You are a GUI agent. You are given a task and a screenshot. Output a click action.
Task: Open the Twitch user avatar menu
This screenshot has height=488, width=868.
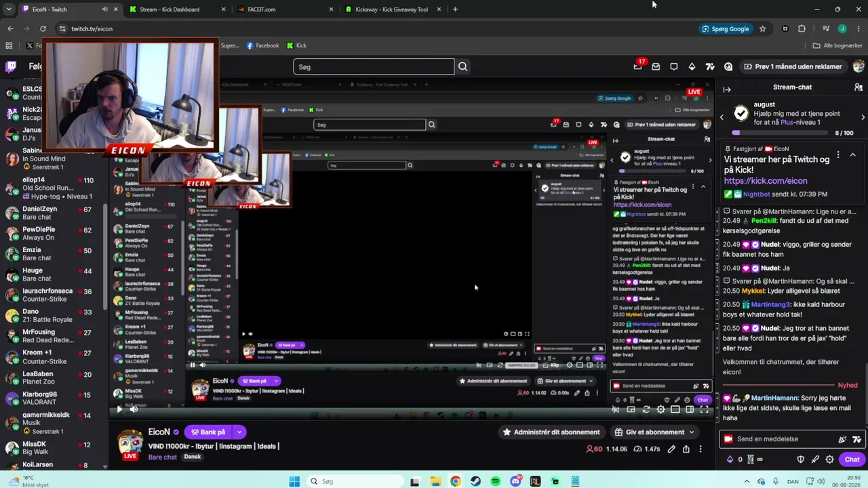click(859, 66)
